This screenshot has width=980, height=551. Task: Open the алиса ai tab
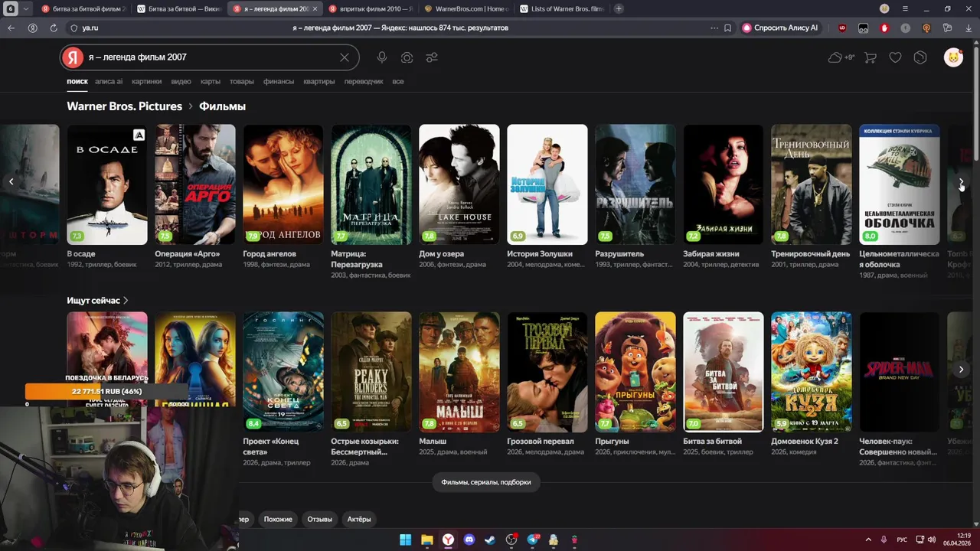tap(109, 81)
